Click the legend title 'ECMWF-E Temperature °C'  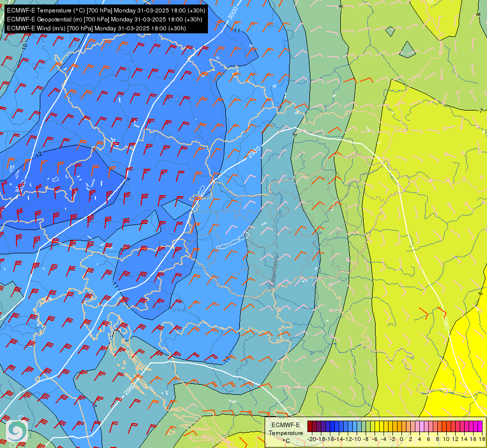pyautogui.click(x=286, y=433)
